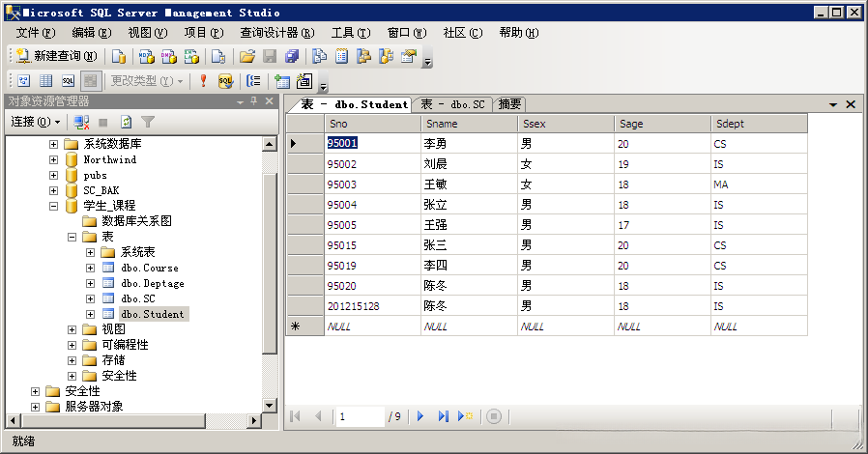
Task: Click the Sdept column header
Action: (x=759, y=124)
